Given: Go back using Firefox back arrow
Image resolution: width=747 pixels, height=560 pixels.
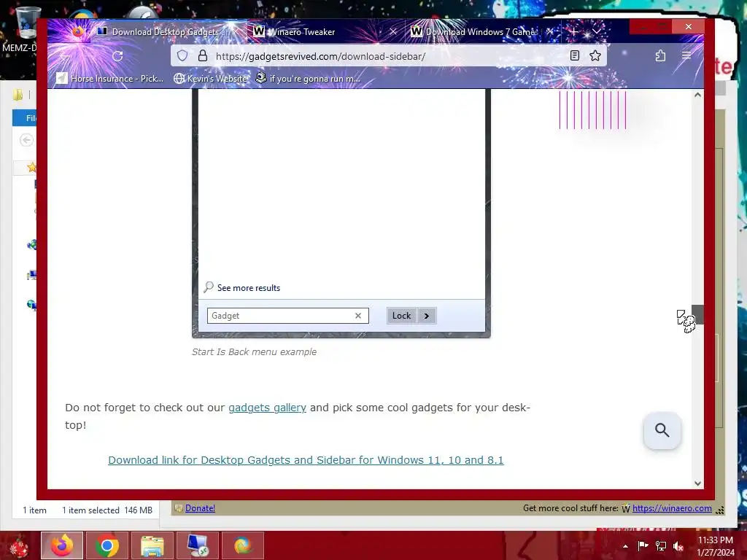Looking at the screenshot, I should (65, 56).
